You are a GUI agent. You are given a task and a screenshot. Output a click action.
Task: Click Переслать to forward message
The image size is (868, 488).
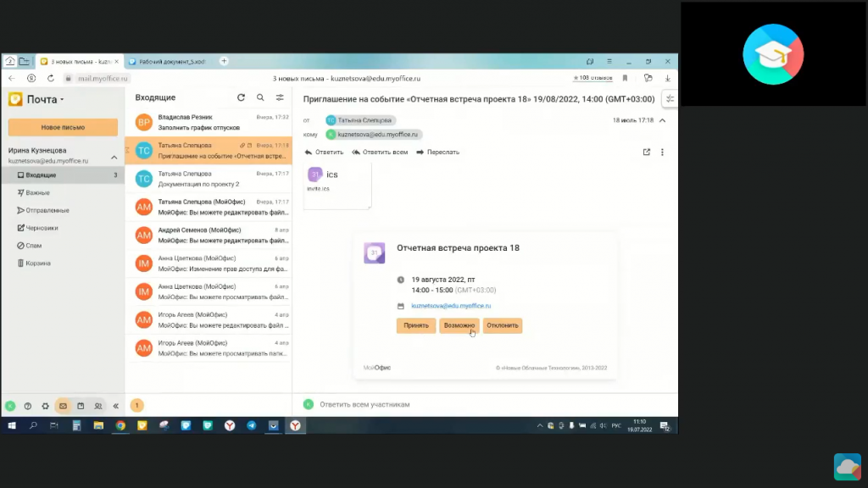(x=437, y=152)
